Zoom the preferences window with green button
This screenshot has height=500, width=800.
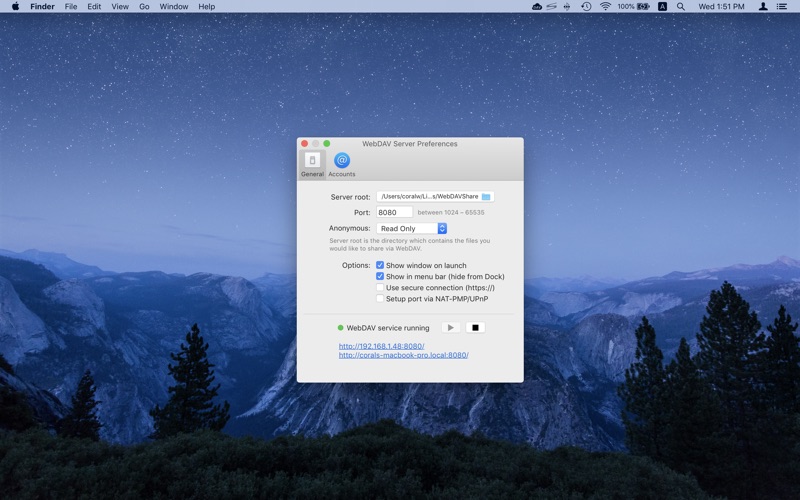[327, 144]
